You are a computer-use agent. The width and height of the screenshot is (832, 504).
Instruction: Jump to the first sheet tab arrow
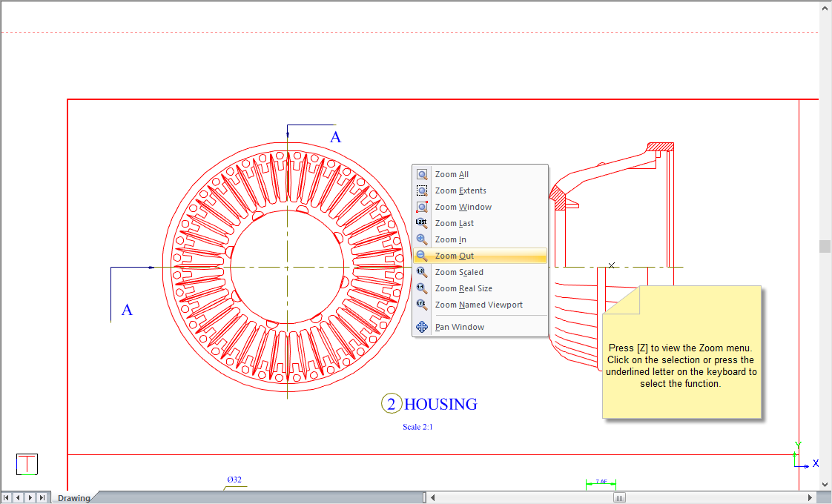(7, 498)
